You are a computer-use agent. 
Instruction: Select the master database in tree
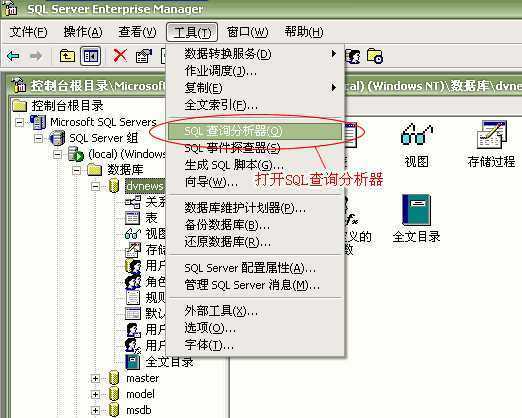pos(142,378)
